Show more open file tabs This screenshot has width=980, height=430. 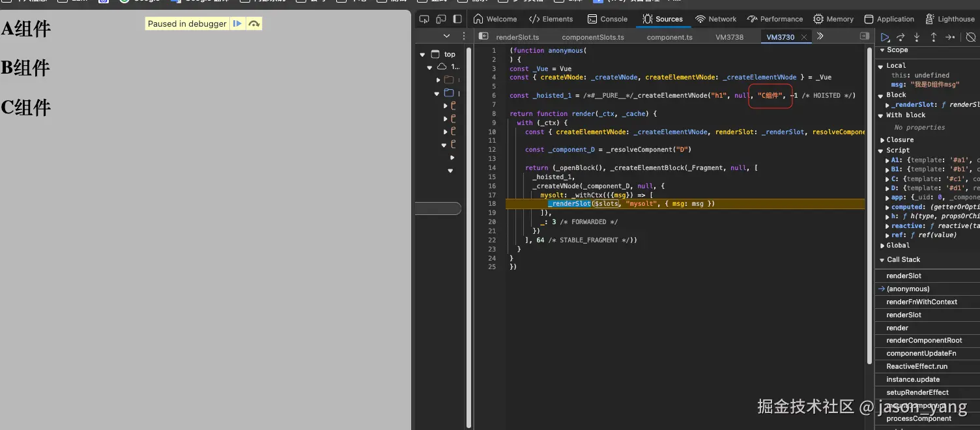[x=820, y=36]
